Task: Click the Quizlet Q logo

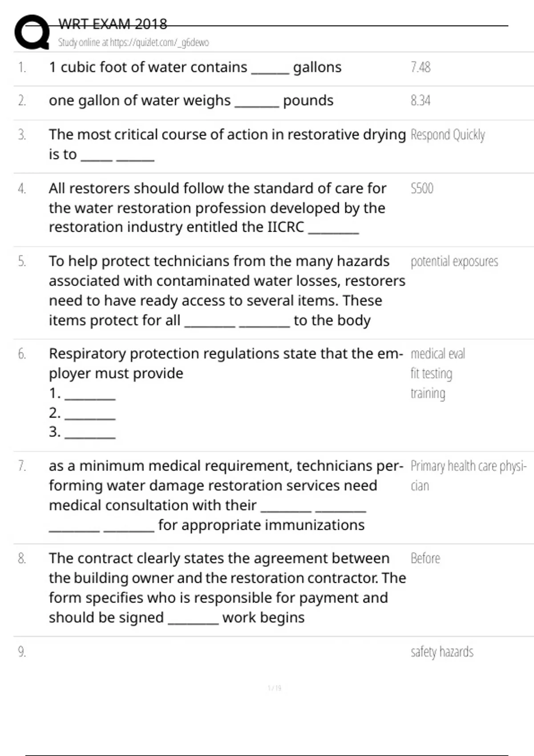Action: [32, 32]
